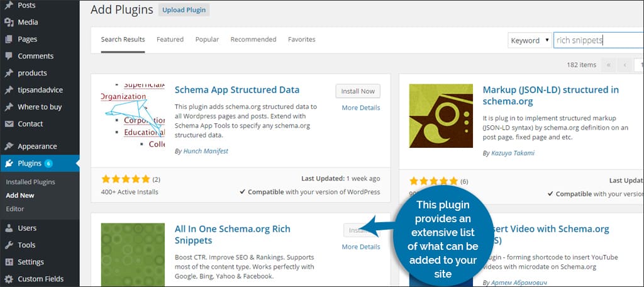Go to first page of results
This screenshot has width=644, height=287.
coord(608,65)
